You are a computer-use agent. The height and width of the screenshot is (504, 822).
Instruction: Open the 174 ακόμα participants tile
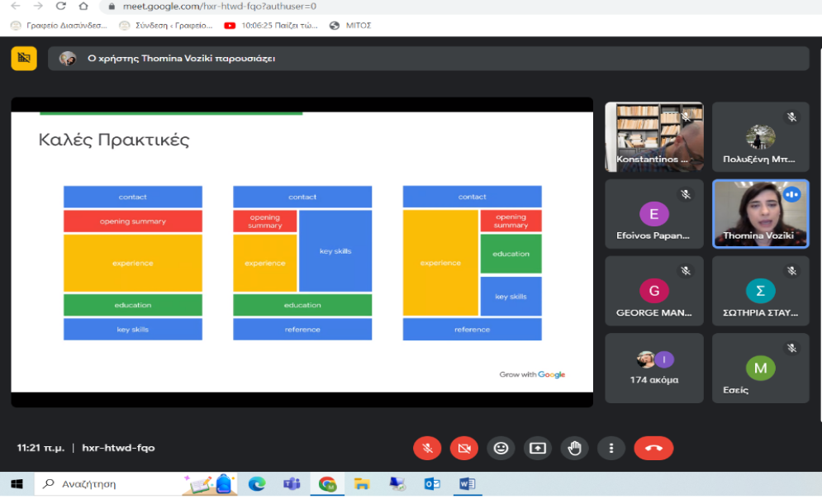coord(653,368)
